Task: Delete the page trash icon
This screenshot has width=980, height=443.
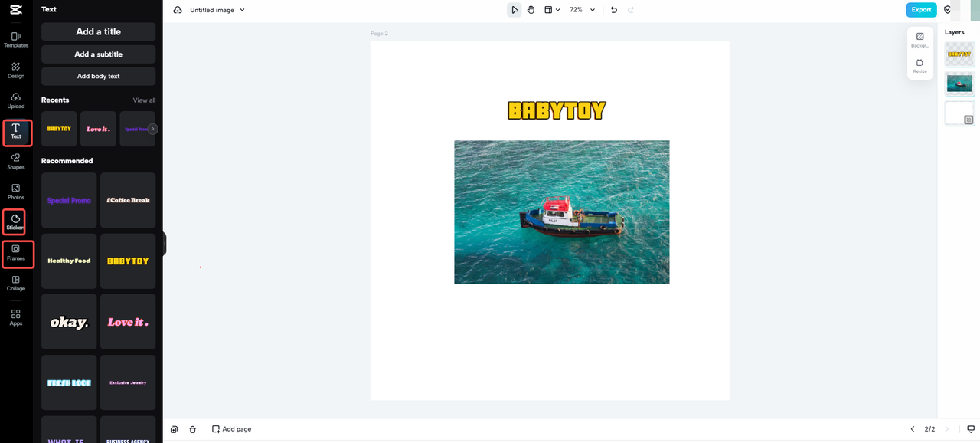Action: 193,429
